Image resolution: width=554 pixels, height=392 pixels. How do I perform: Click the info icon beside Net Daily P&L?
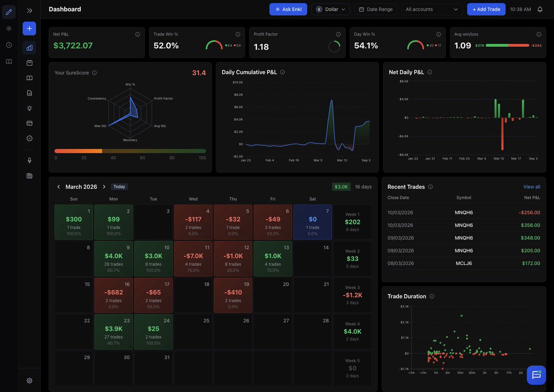pos(430,72)
